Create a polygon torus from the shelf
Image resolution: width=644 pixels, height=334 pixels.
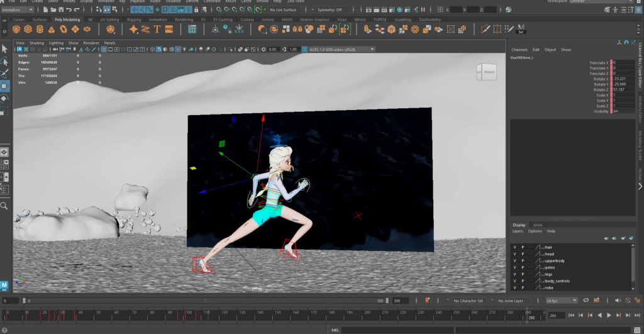click(x=64, y=29)
